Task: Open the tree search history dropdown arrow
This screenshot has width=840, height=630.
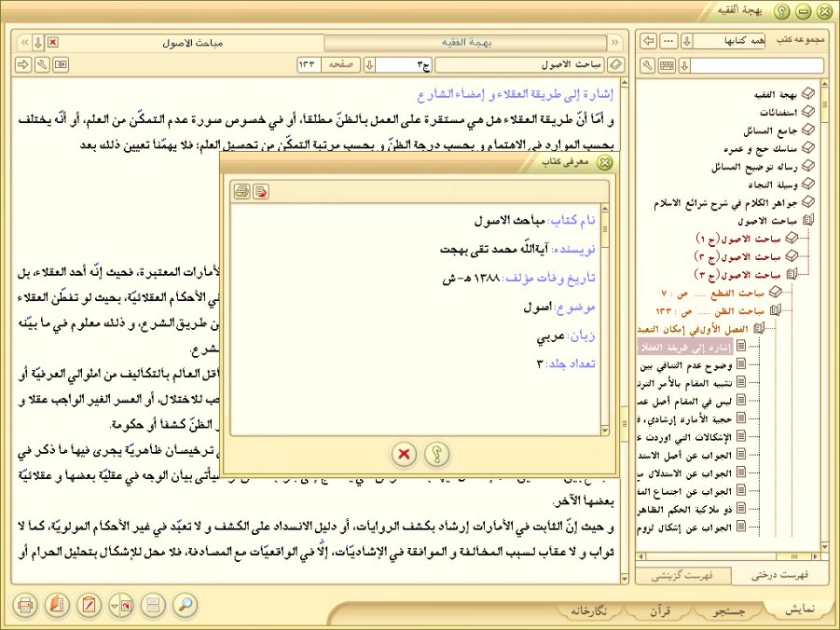Action: (x=684, y=66)
